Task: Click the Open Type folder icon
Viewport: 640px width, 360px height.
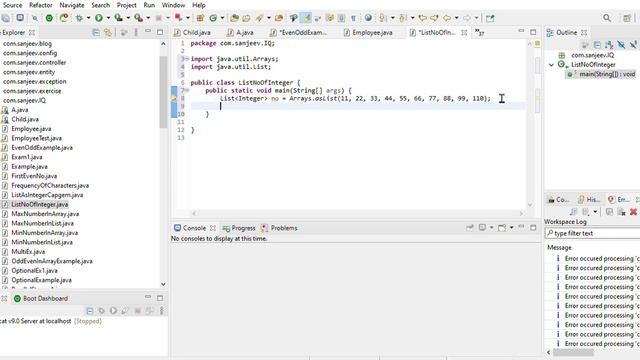Action: (234, 18)
